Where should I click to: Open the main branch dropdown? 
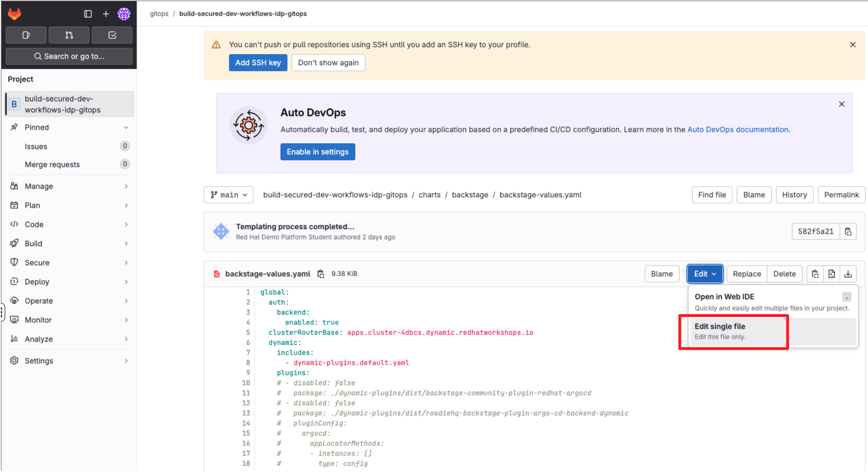(228, 195)
